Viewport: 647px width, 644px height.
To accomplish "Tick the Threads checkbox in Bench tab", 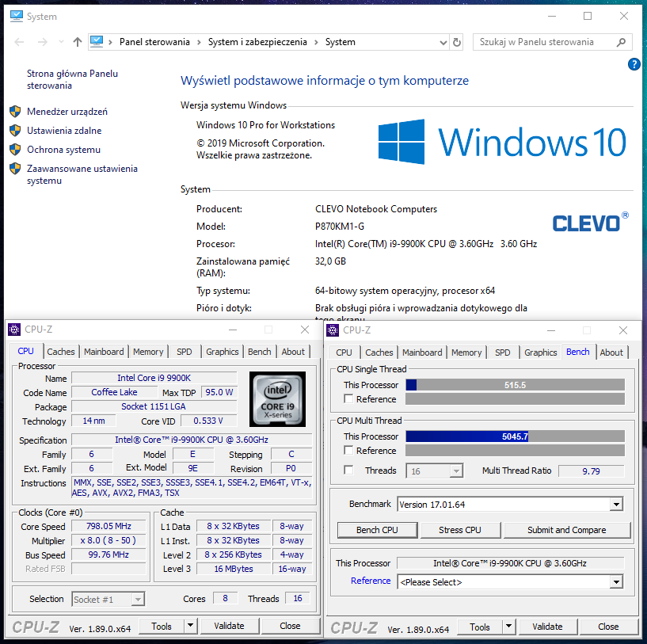I will pos(348,471).
